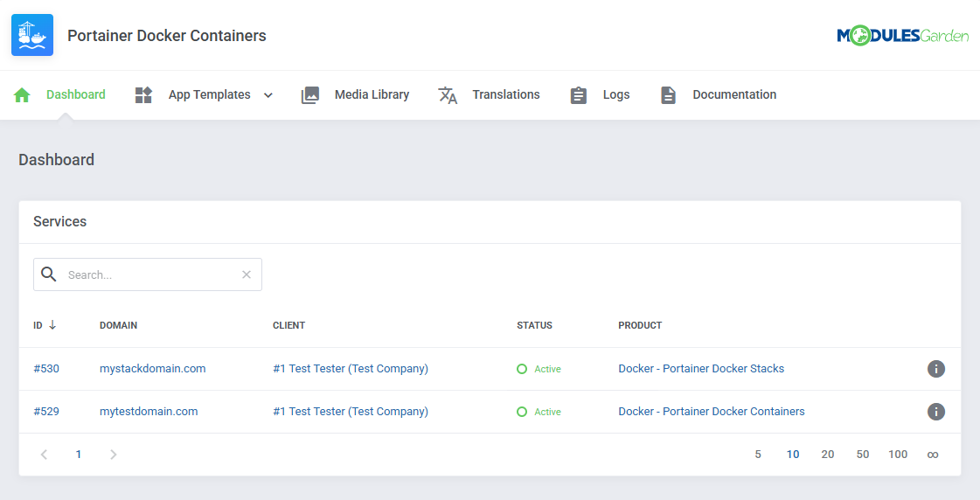
Task: Go to the next page arrow
Action: tap(113, 455)
